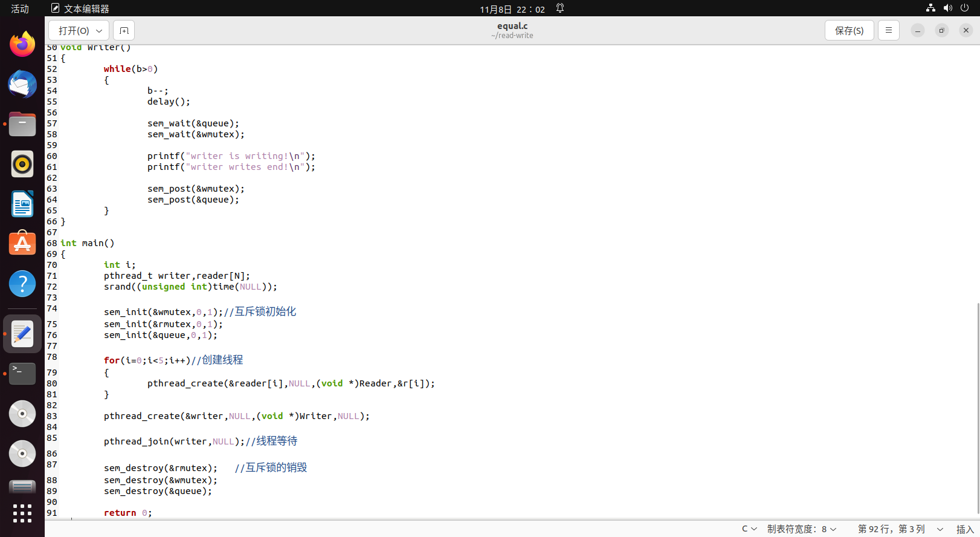Open Ubuntu Software store icon
Image resolution: width=980 pixels, height=537 pixels.
tap(22, 244)
